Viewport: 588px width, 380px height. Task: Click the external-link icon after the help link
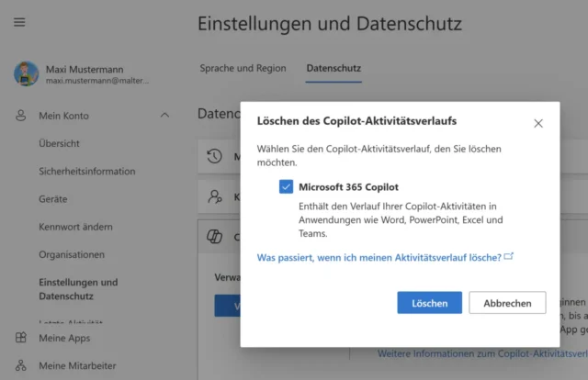pyautogui.click(x=508, y=256)
